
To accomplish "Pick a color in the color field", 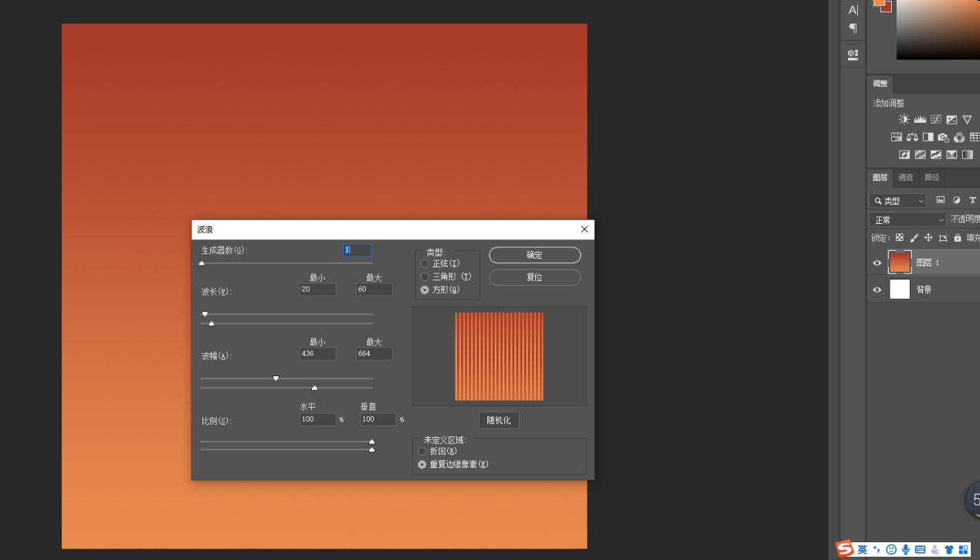I will pos(938,29).
